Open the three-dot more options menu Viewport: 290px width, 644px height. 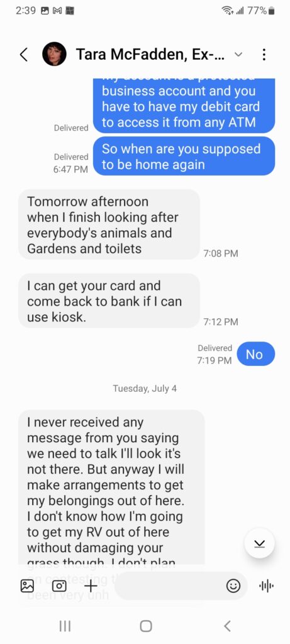[264, 54]
